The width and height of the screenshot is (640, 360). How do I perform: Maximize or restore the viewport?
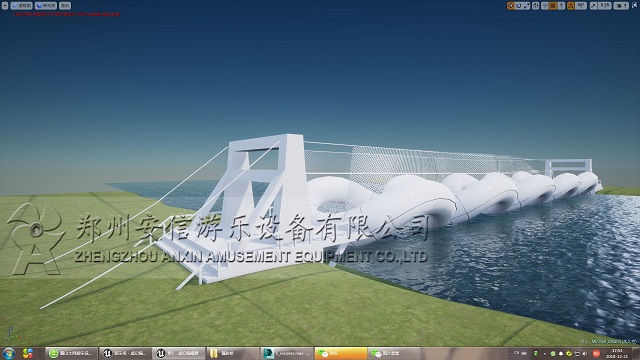[x=634, y=5]
